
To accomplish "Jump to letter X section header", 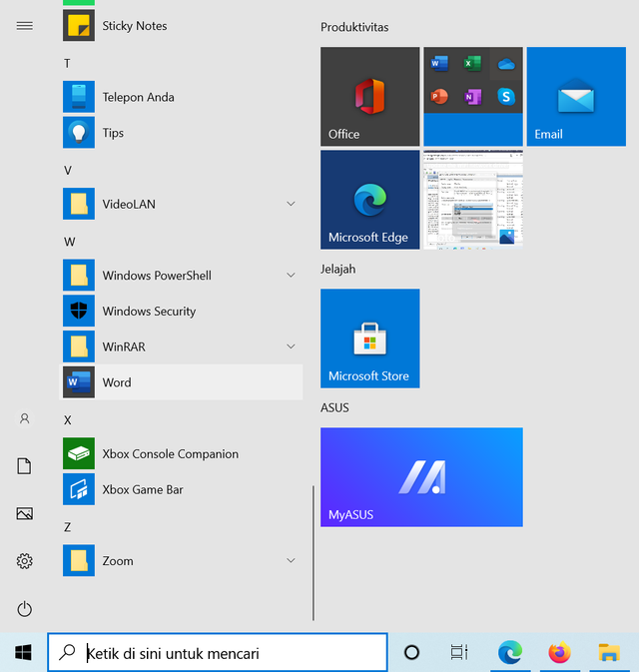I will 68,420.
